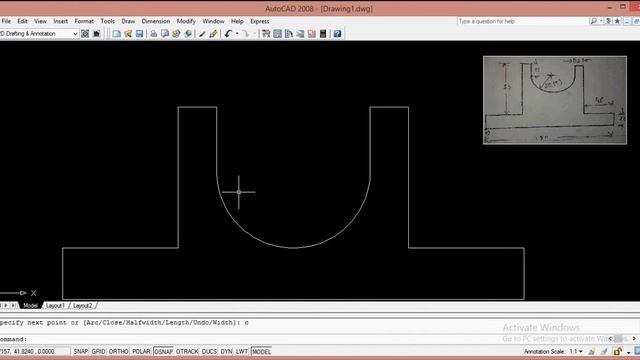The image size is (640, 360).
Task: Disable OSNAP object snap
Action: [x=163, y=351]
